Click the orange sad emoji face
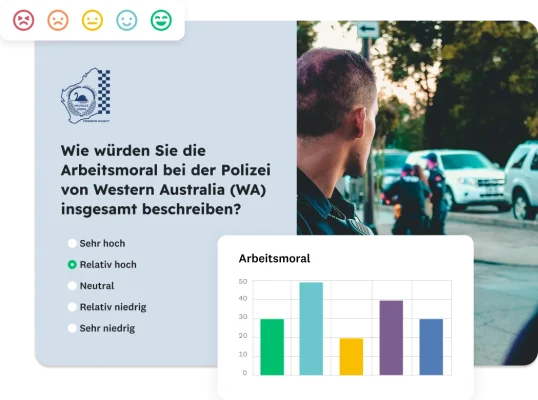Image resolution: width=538 pixels, height=400 pixels. point(58,20)
